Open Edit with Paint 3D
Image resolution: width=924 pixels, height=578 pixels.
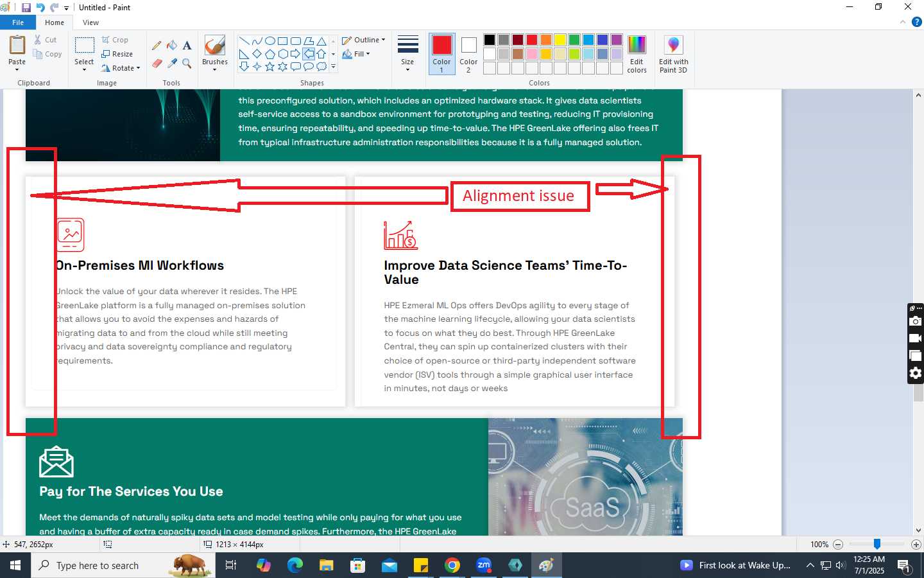tap(673, 55)
